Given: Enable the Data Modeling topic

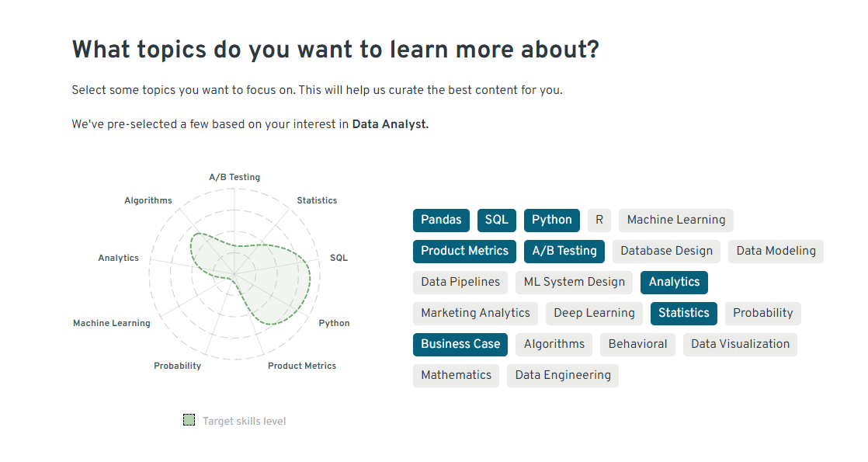Looking at the screenshot, I should coord(776,251).
